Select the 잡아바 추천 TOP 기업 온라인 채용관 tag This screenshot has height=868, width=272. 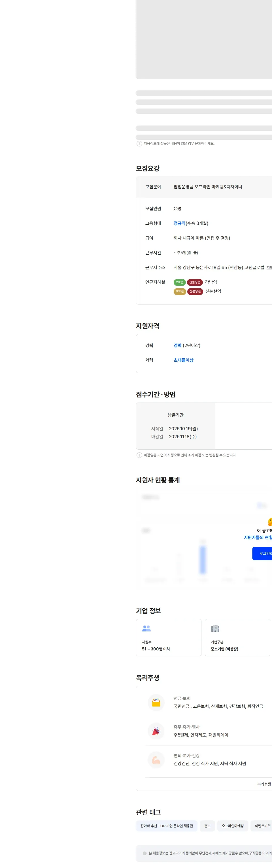point(167,826)
